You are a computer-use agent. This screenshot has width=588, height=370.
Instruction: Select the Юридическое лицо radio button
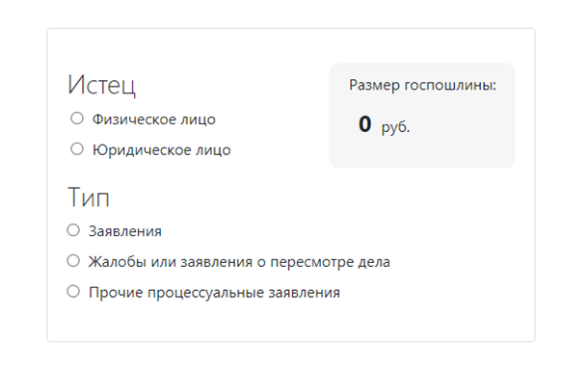[x=77, y=149]
